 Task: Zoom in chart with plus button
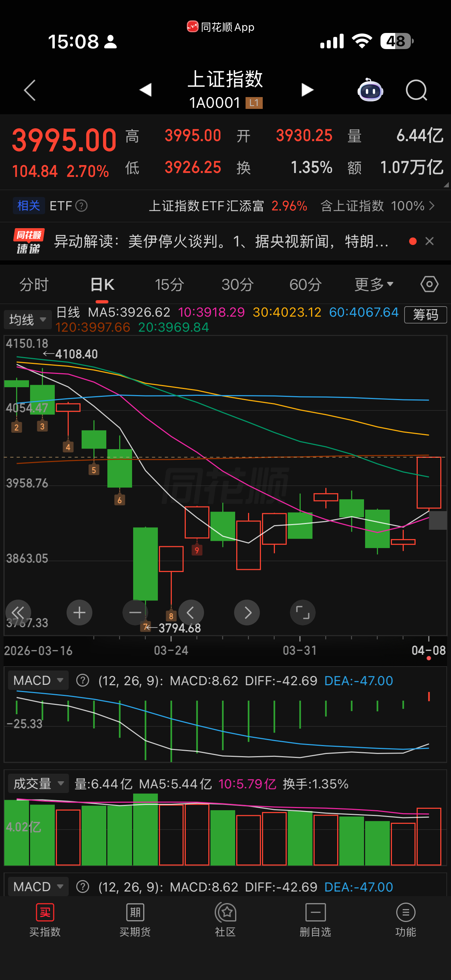79,612
